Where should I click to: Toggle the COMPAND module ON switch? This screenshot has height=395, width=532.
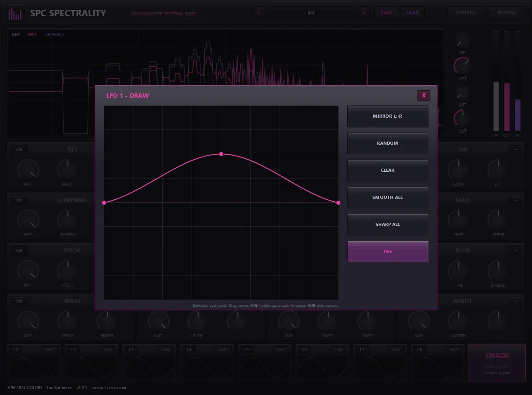tap(19, 200)
